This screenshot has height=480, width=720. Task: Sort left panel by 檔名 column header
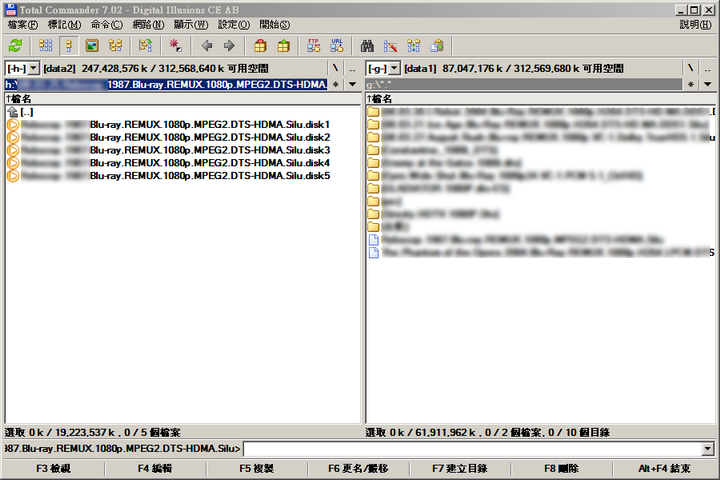click(x=183, y=98)
